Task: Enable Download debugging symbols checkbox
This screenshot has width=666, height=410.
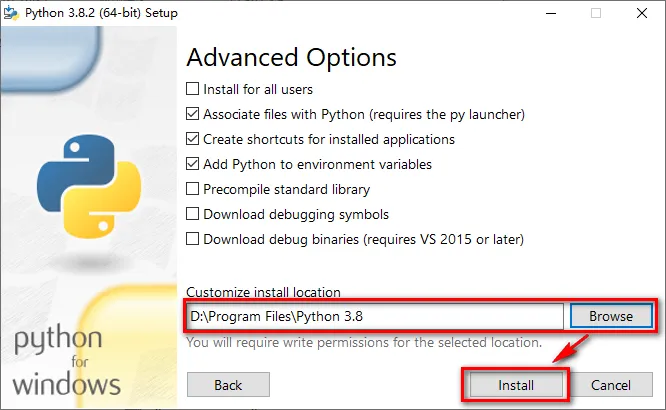Action: click(x=192, y=214)
